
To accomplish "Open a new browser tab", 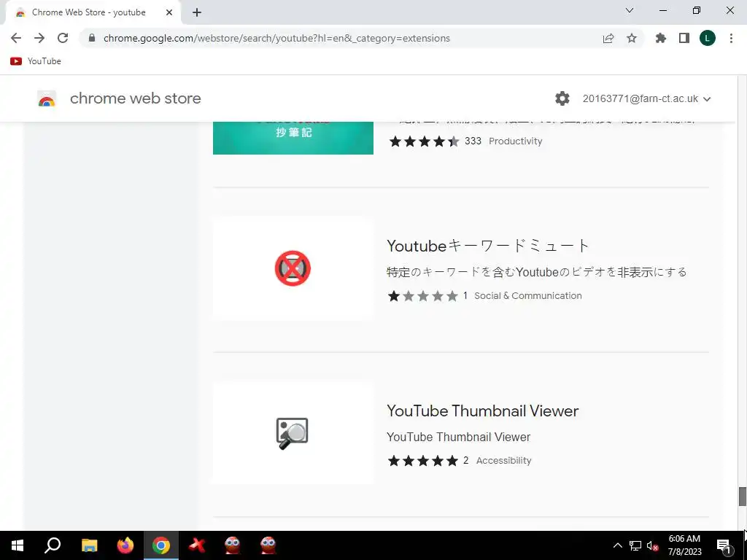I will 197,12.
